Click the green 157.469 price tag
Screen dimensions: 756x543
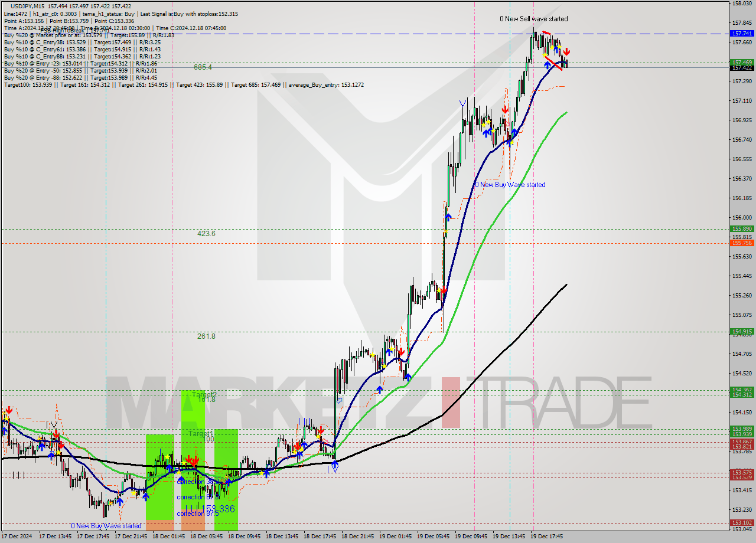click(x=742, y=62)
